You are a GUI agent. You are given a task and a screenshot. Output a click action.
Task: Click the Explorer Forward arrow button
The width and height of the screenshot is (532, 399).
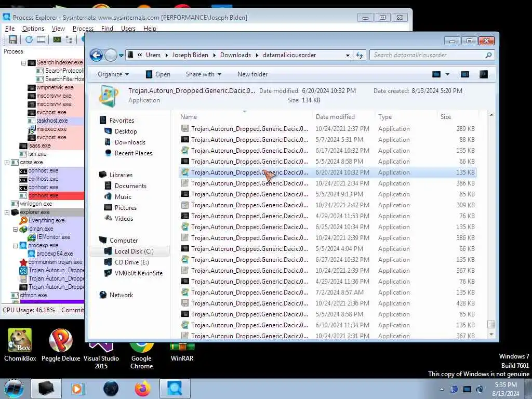pyautogui.click(x=111, y=55)
